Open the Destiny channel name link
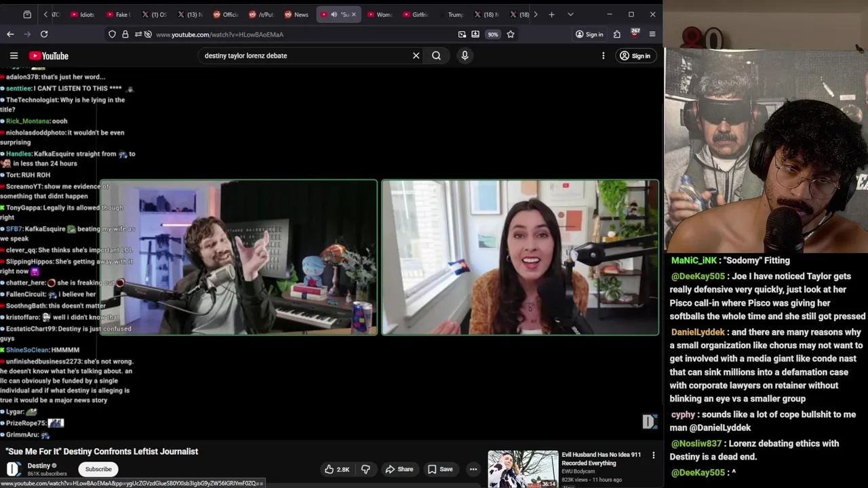 coord(39,466)
